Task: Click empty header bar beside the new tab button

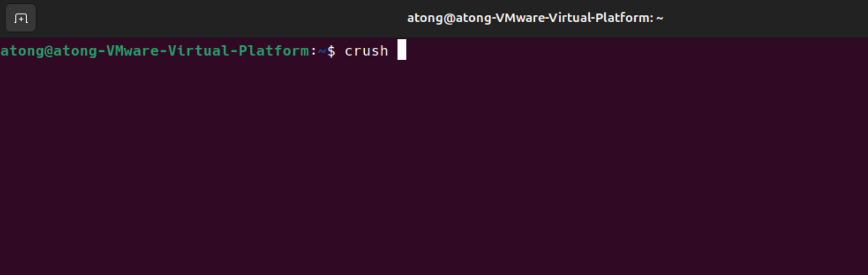Action: tap(211, 18)
